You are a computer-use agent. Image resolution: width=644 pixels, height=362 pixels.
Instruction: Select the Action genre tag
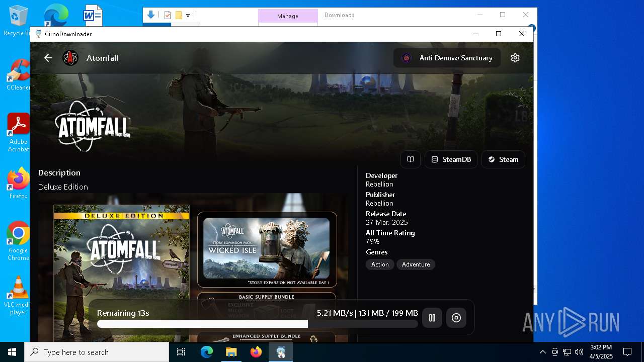[x=380, y=264]
